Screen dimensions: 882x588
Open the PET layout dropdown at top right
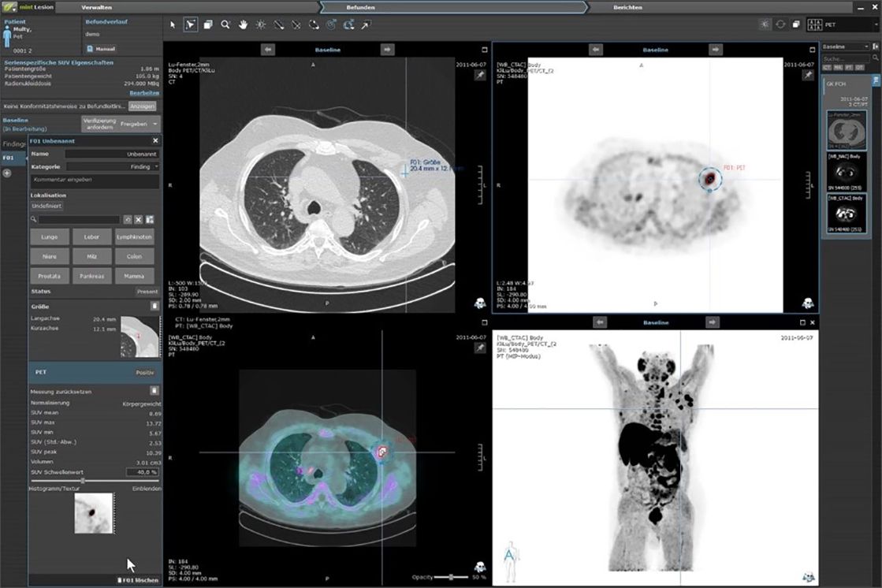(846, 25)
